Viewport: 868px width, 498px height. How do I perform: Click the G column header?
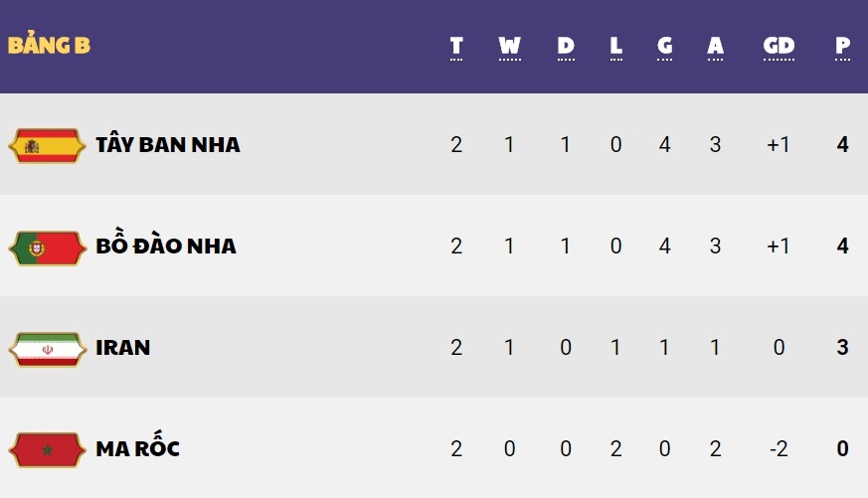click(664, 46)
